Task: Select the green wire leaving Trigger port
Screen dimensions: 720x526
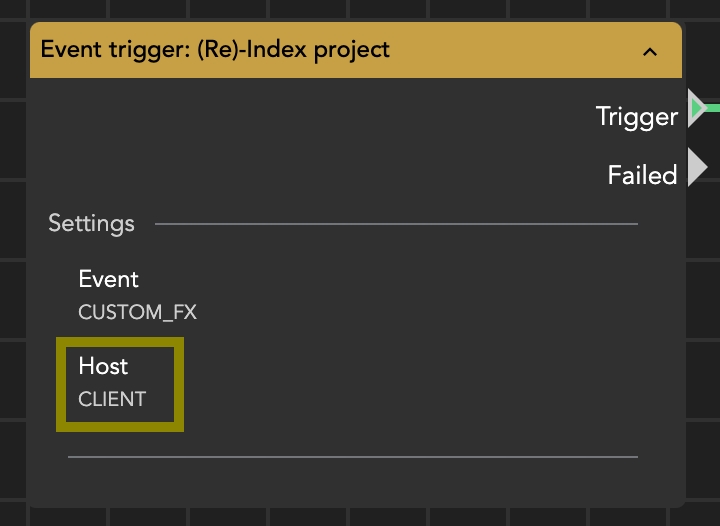Action: [713, 106]
